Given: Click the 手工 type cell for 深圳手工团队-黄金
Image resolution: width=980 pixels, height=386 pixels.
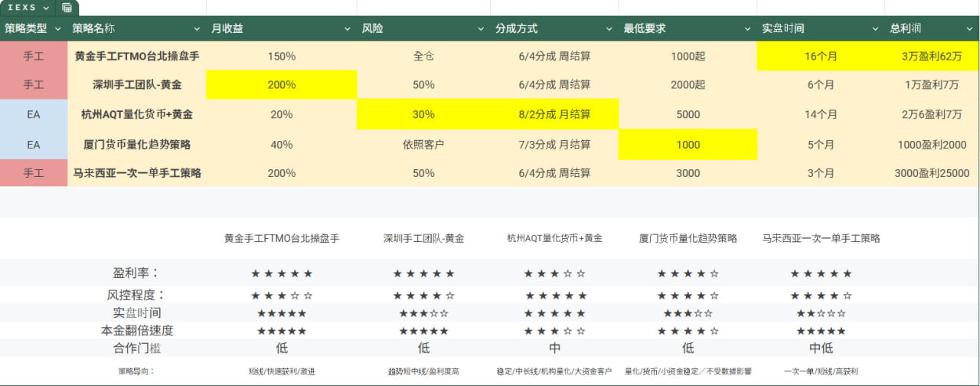Looking at the screenshot, I should point(34,85).
